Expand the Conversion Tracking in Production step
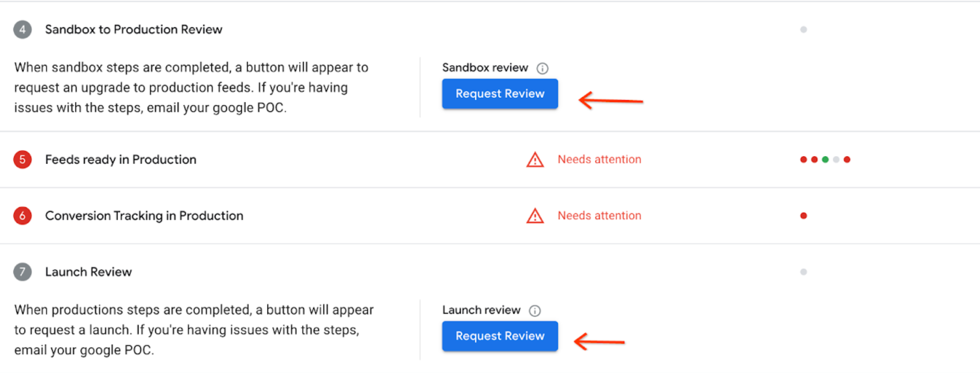 point(144,216)
